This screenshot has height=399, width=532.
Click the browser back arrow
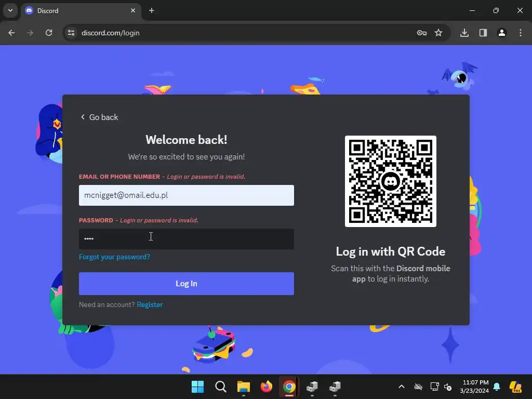[x=11, y=33]
